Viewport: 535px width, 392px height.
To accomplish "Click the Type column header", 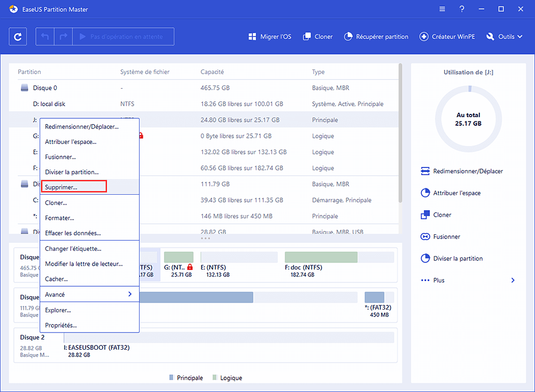I will click(318, 72).
